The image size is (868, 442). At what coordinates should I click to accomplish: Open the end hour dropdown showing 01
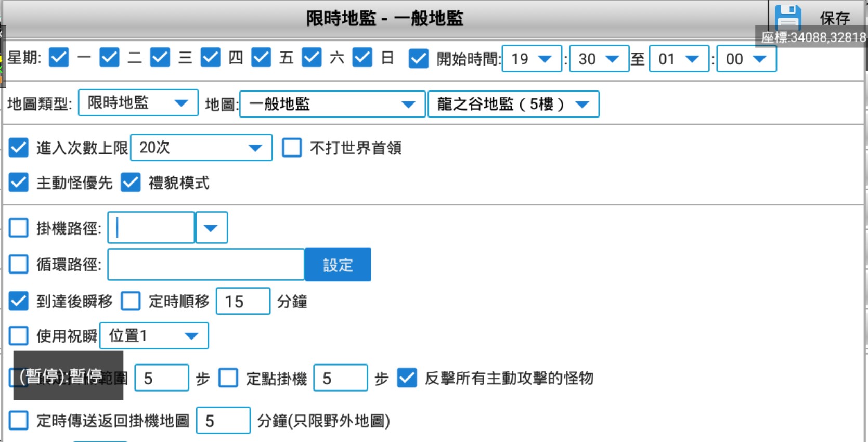pyautogui.click(x=679, y=59)
